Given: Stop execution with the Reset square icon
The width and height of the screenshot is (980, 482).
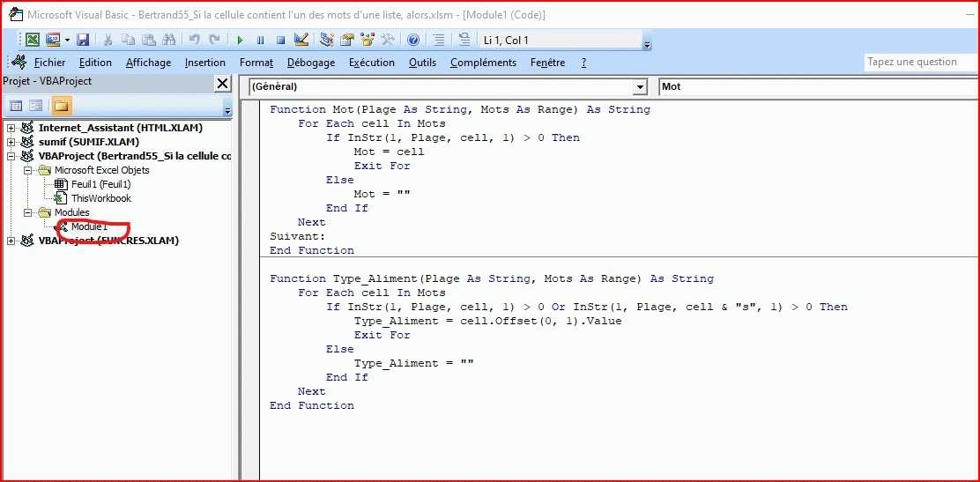Looking at the screenshot, I should point(280,40).
